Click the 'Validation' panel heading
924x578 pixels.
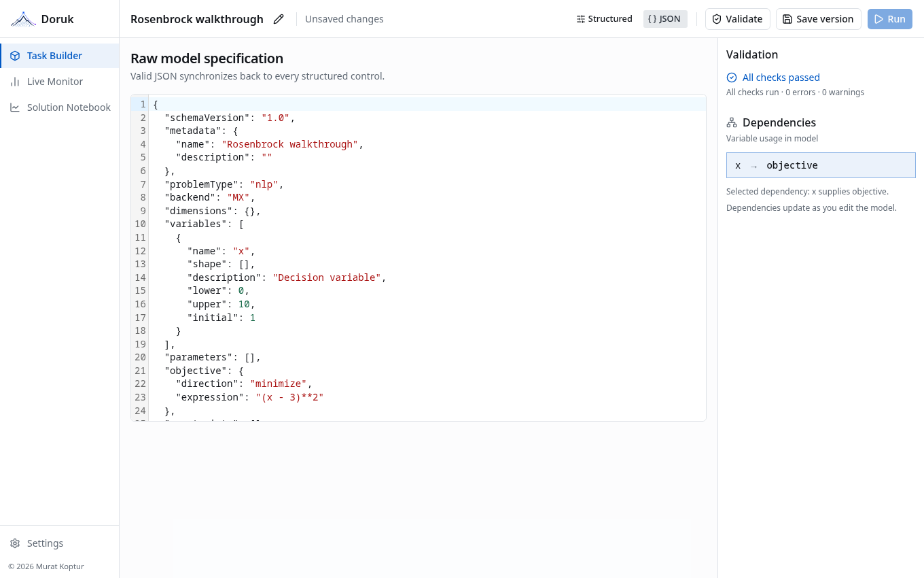tap(752, 54)
